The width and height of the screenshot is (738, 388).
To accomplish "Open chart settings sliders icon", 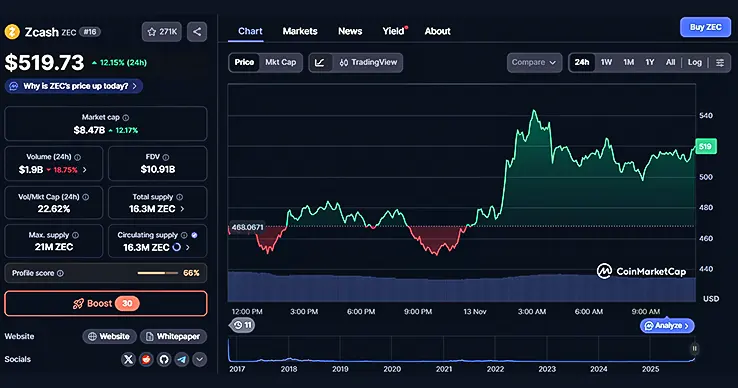I will [x=720, y=63].
